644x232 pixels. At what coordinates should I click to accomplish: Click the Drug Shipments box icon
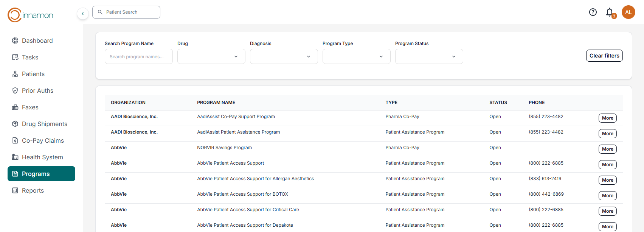15,124
